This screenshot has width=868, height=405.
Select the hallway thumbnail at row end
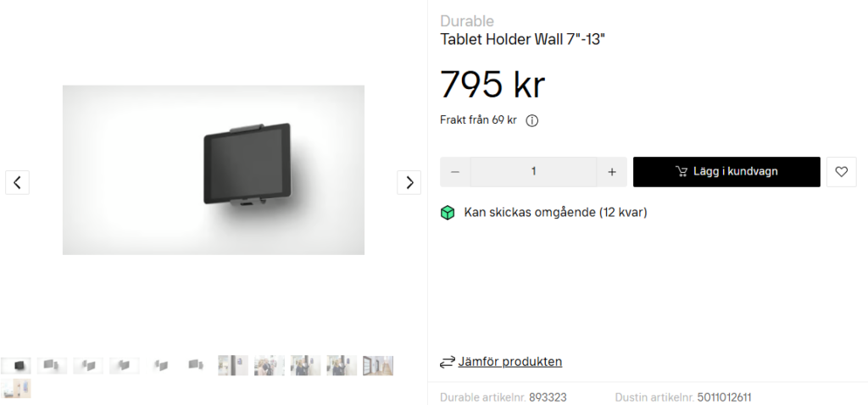(x=378, y=366)
